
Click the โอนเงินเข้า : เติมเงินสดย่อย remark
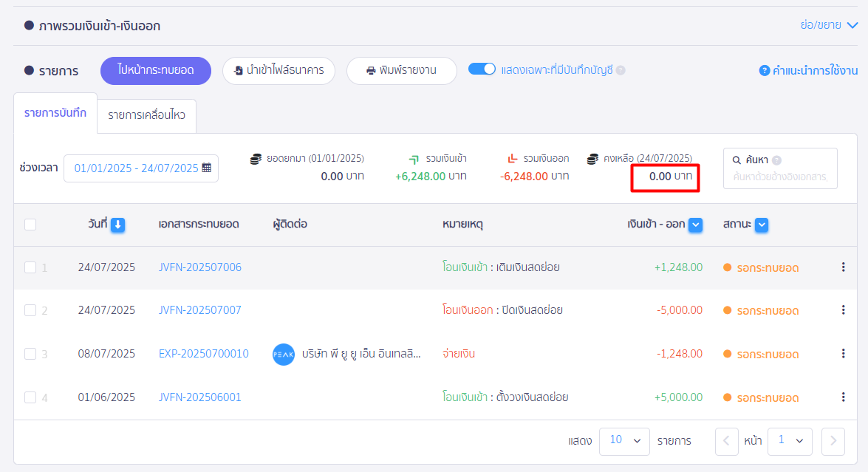click(500, 267)
